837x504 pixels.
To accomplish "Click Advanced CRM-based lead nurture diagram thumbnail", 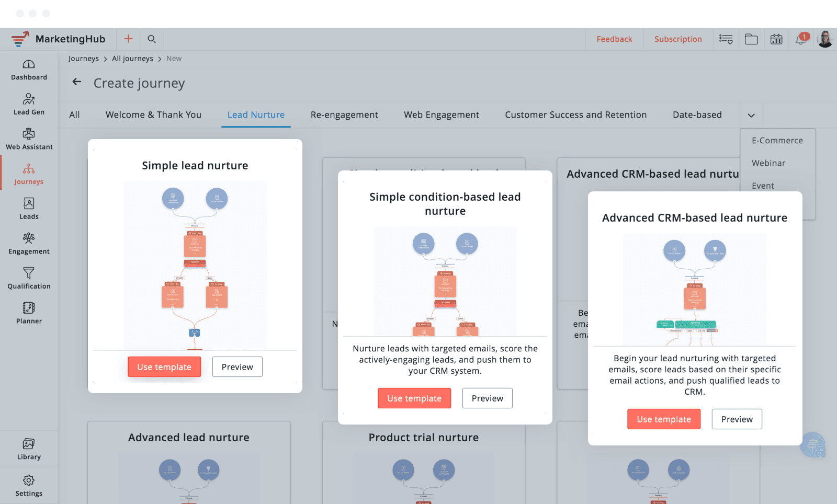I will pos(695,290).
